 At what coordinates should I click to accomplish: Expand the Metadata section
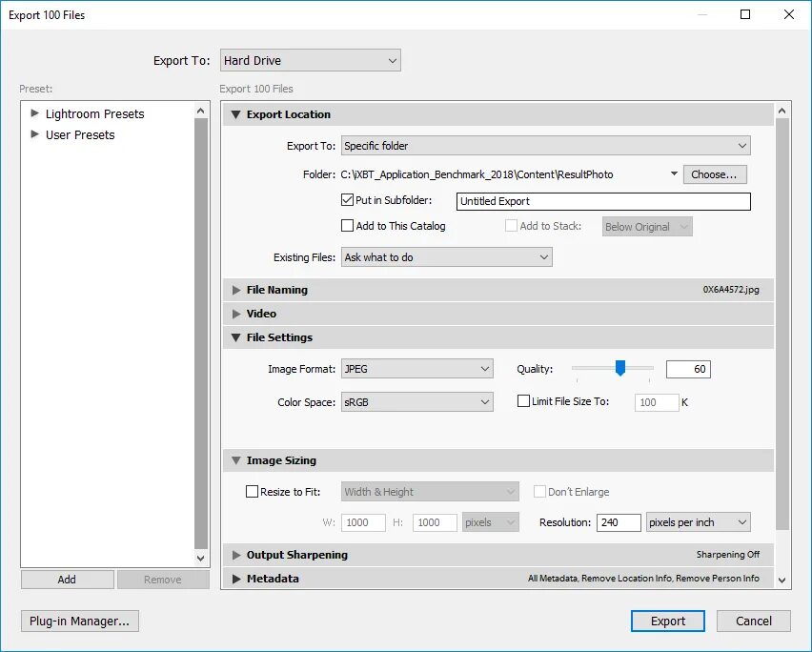[x=236, y=579]
